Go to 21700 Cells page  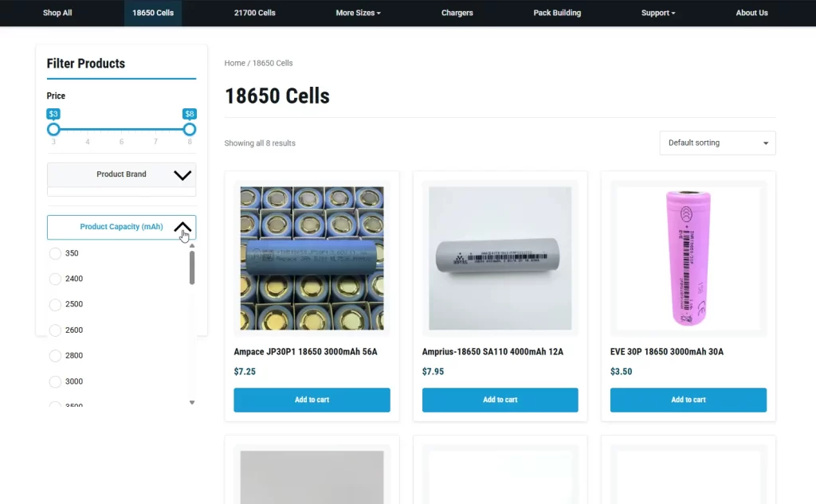pyautogui.click(x=254, y=13)
